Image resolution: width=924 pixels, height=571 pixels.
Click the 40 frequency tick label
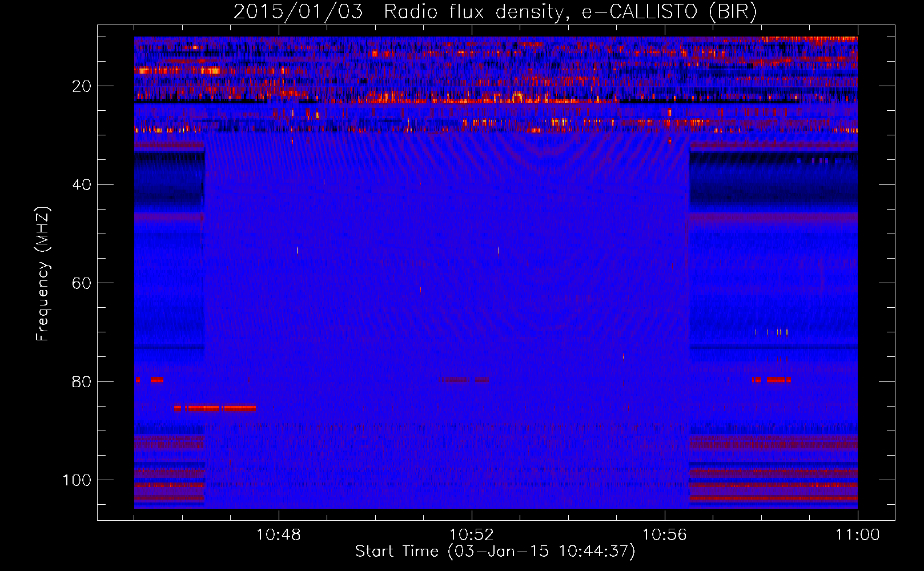click(82, 185)
